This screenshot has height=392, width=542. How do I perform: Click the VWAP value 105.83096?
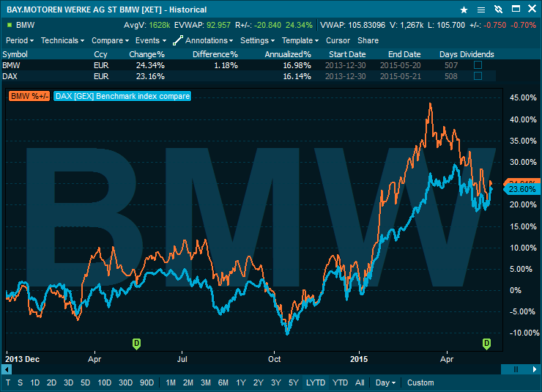[x=366, y=25]
